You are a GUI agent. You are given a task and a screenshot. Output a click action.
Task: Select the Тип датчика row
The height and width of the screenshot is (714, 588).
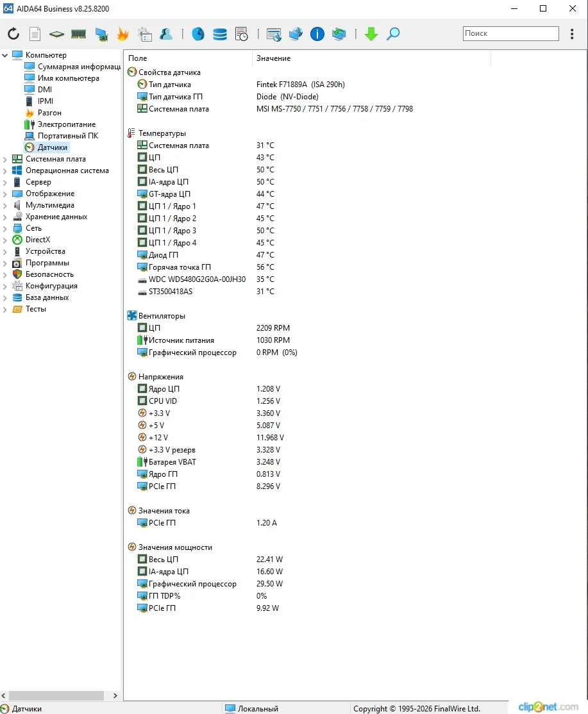click(x=242, y=85)
